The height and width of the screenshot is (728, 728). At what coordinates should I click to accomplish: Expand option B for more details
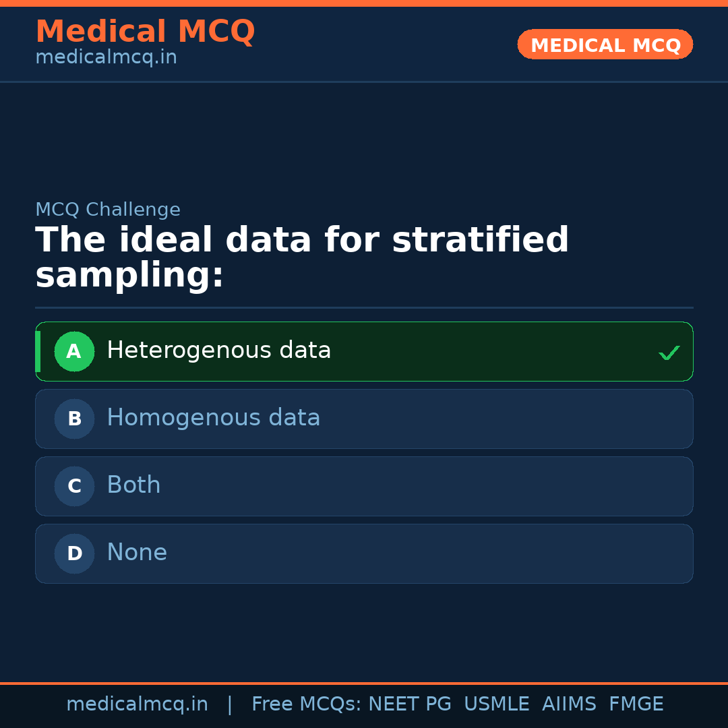point(364,419)
